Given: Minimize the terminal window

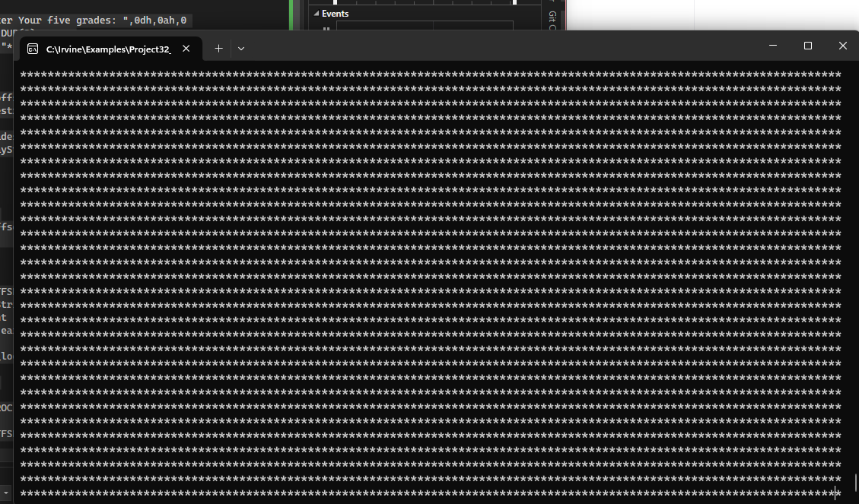Looking at the screenshot, I should pos(772,46).
